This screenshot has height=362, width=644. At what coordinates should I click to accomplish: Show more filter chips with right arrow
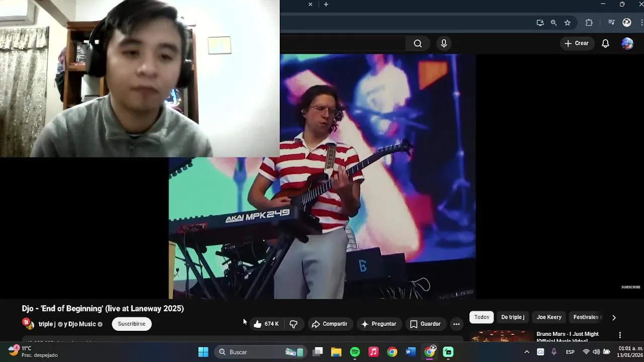(614, 317)
